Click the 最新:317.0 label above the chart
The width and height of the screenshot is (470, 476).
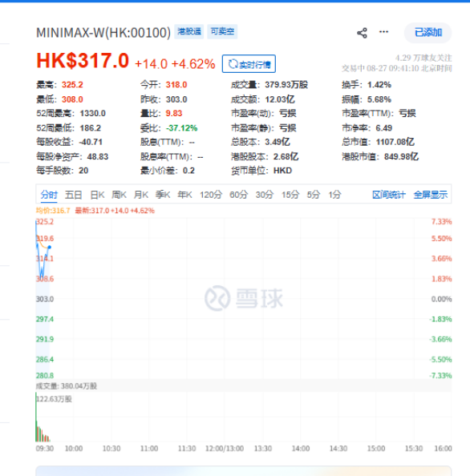coord(115,211)
